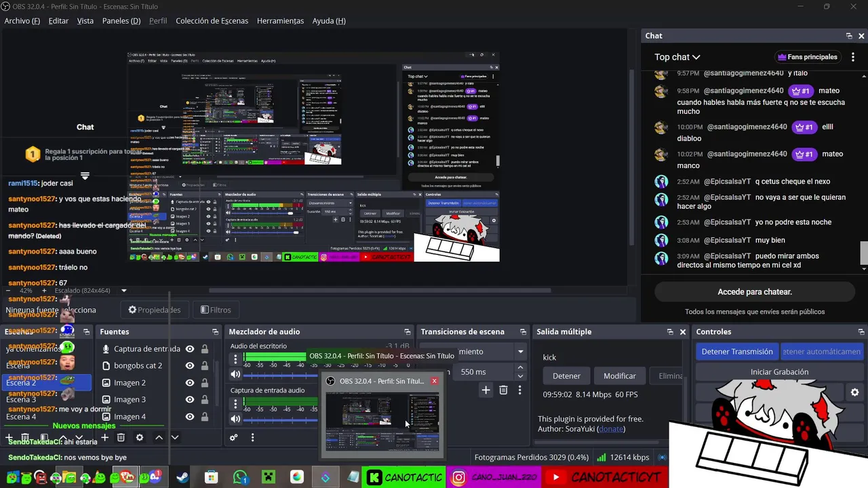Hide the Imagen 4 source
Viewport: 868px width, 488px height.
coord(190,417)
